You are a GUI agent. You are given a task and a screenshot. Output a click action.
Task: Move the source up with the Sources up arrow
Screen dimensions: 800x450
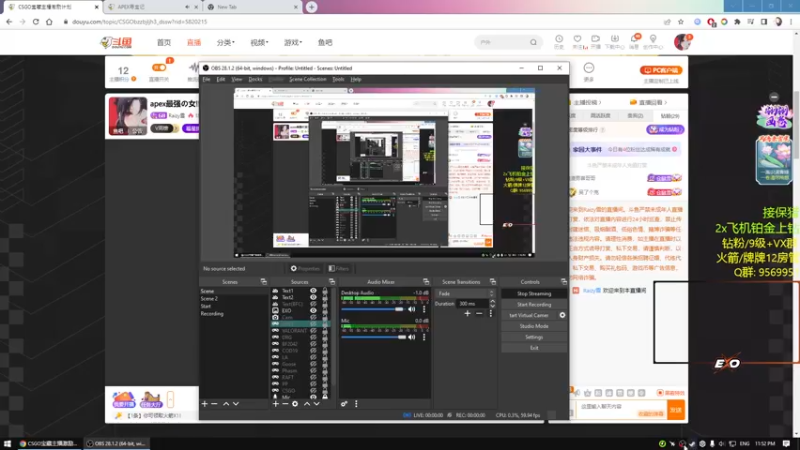point(307,404)
